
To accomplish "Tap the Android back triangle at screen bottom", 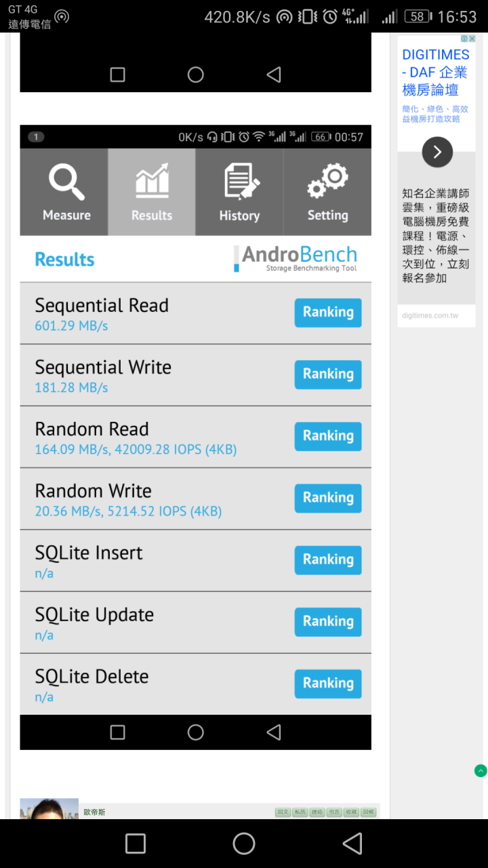I will (x=352, y=844).
